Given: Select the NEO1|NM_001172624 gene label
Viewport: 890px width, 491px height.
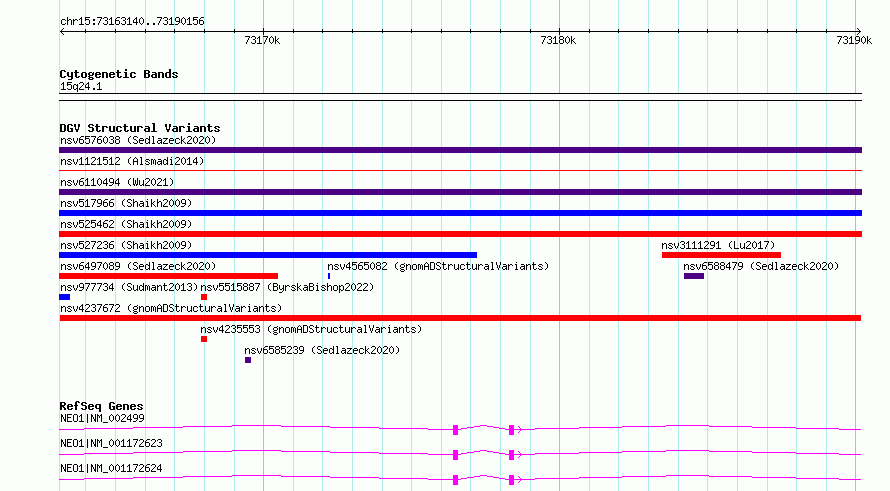Looking at the screenshot, I should (x=111, y=468).
